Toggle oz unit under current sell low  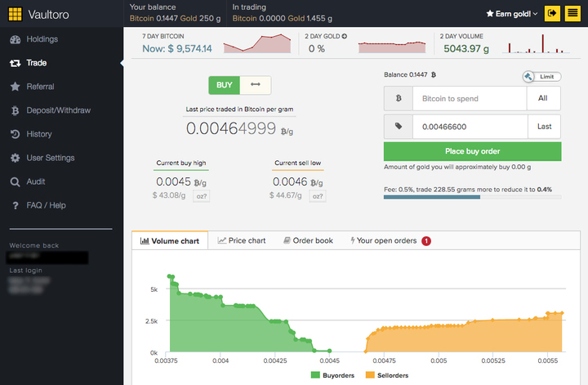click(318, 196)
